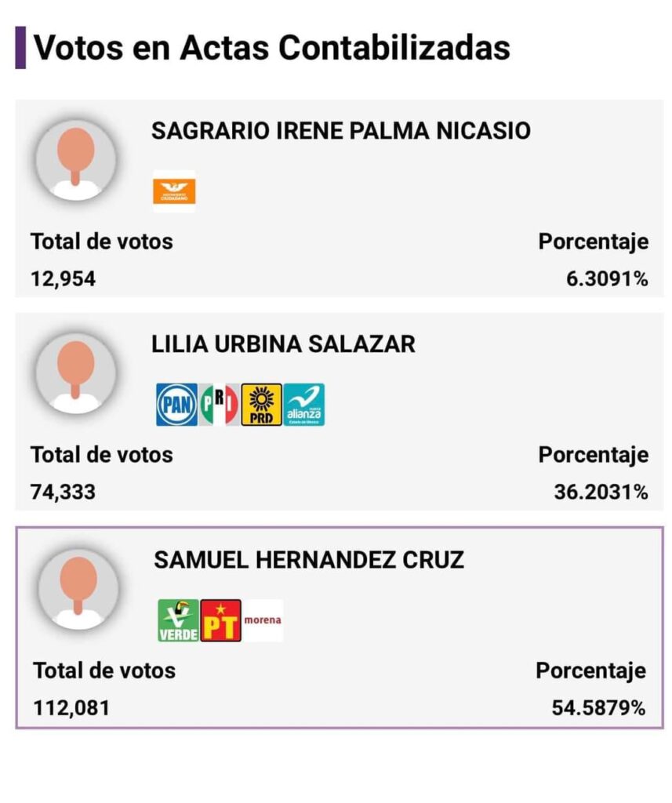This screenshot has height=803, width=672.
Task: Click the 12,954 vote total
Action: pyautogui.click(x=63, y=279)
